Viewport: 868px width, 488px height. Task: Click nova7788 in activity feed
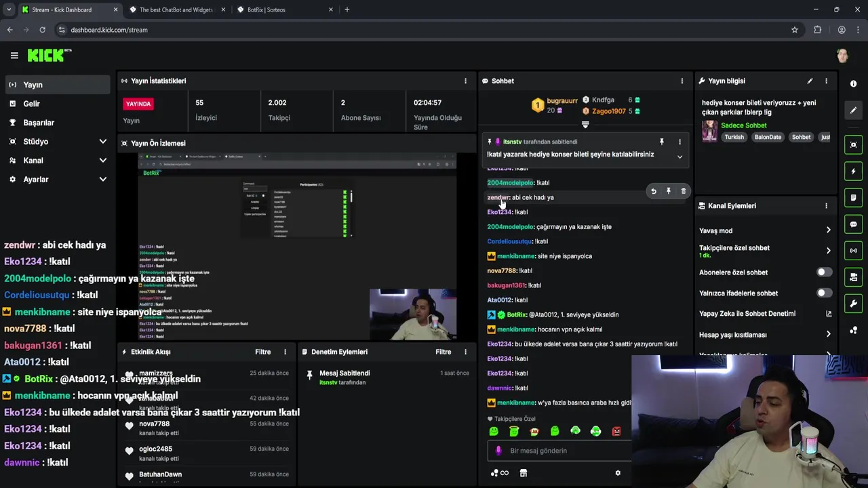click(154, 424)
